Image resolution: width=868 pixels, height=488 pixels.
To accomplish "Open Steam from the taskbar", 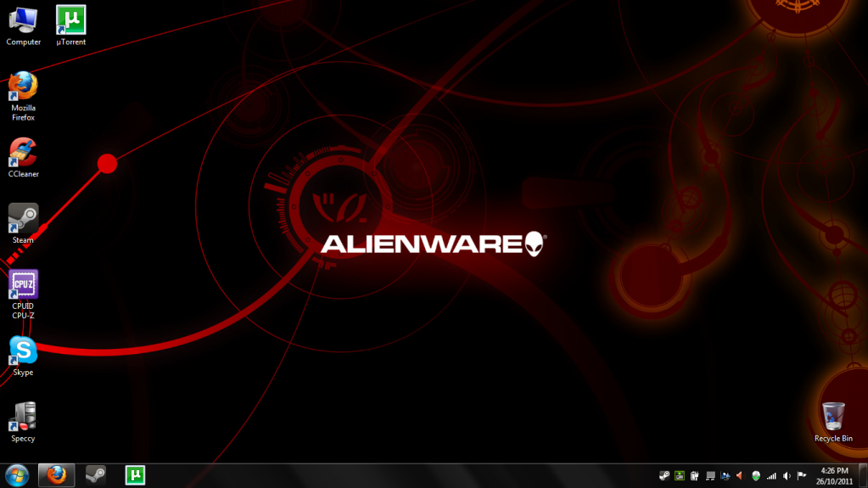I will (x=95, y=475).
